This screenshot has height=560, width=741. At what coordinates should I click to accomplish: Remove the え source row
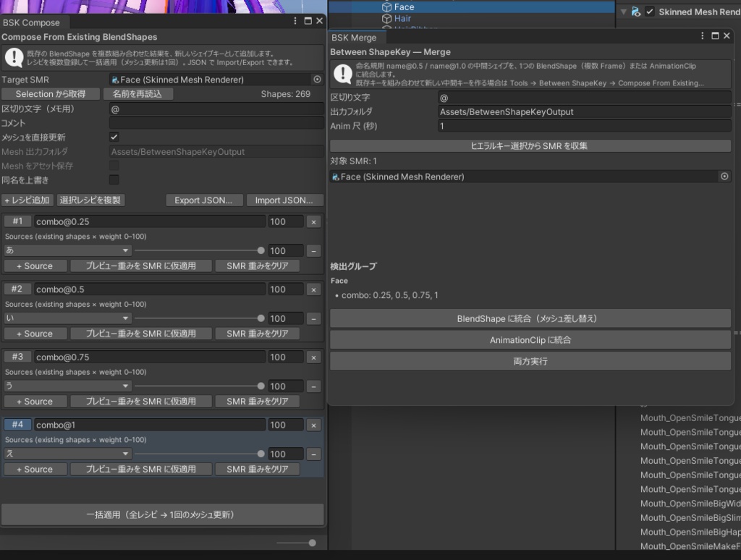[314, 454]
